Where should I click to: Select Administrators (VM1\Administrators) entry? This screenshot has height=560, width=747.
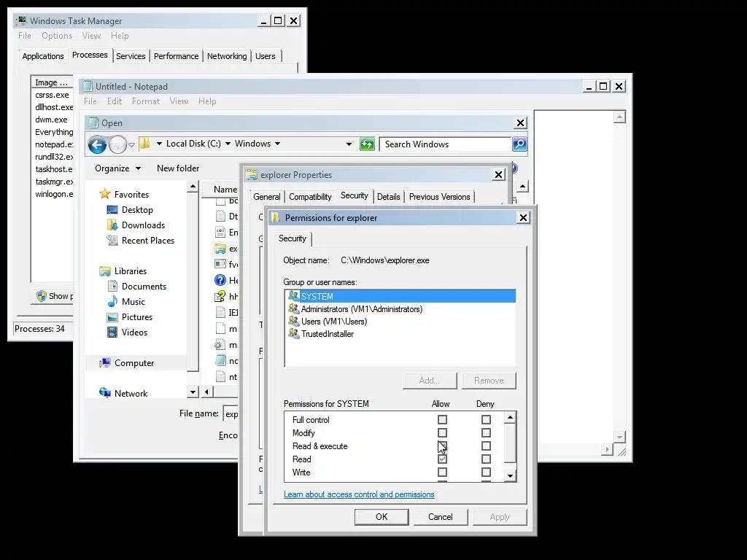(400, 309)
